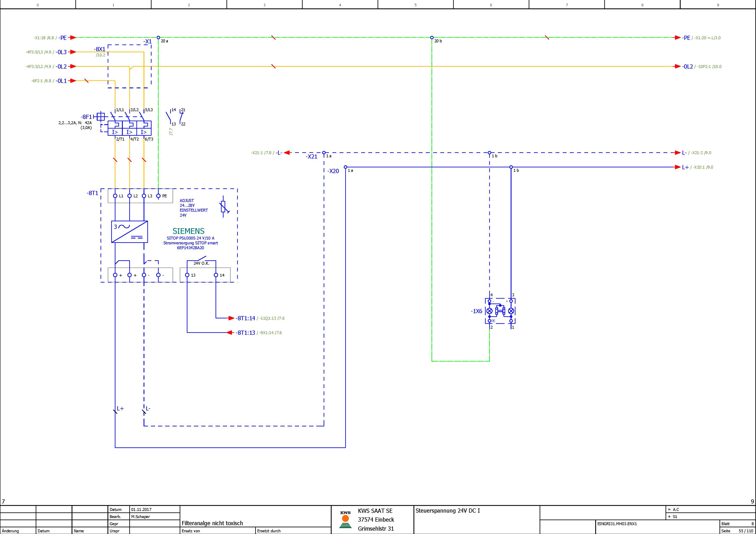
Task: Select the PE terminal 20 b node
Action: point(432,37)
